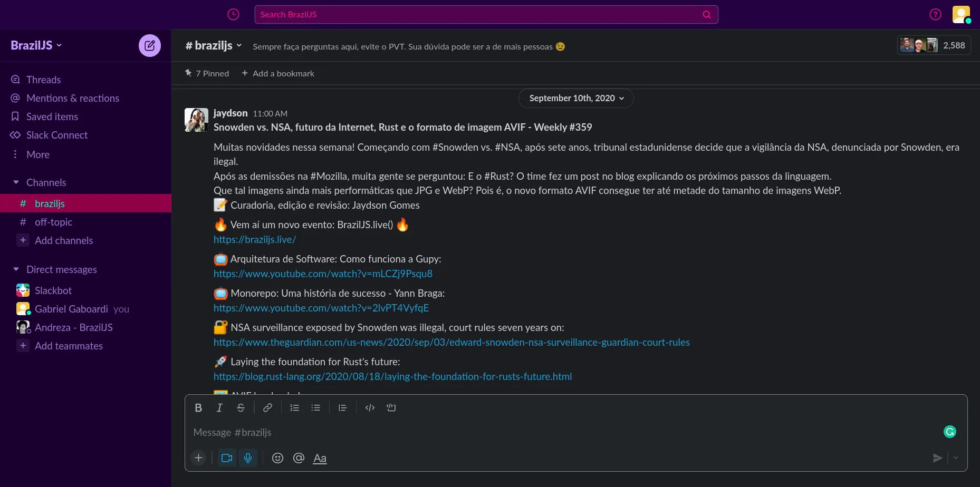The image size is (980, 487).
Task: Open the Gupy YouTube video link
Action: 323,274
